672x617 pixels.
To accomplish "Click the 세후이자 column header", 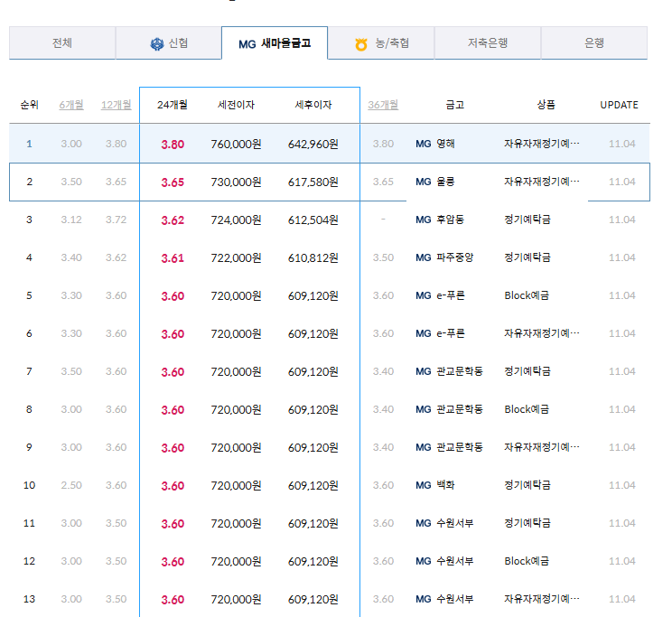I will tap(313, 105).
